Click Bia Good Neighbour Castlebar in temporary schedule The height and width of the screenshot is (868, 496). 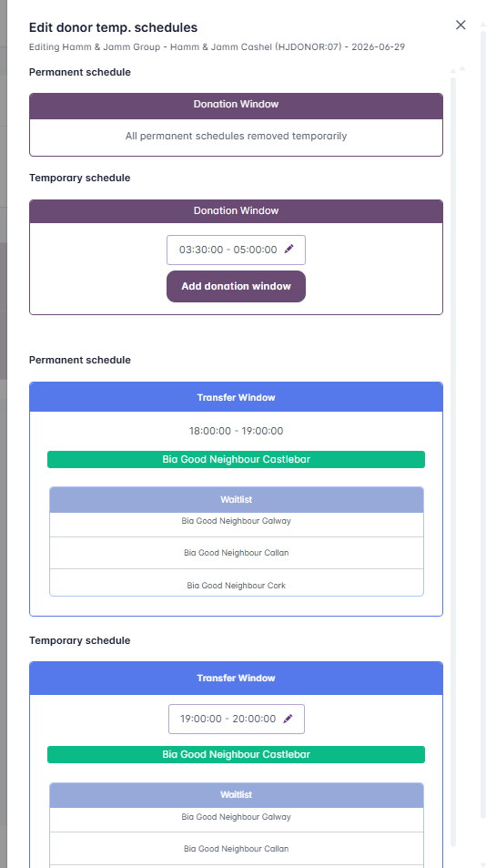tap(236, 754)
